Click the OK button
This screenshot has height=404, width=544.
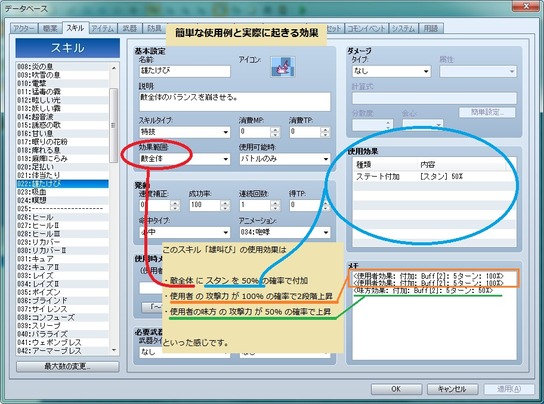[396, 389]
